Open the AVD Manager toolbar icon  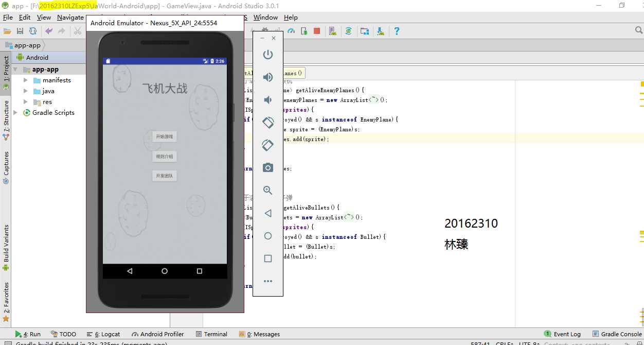coord(333,31)
